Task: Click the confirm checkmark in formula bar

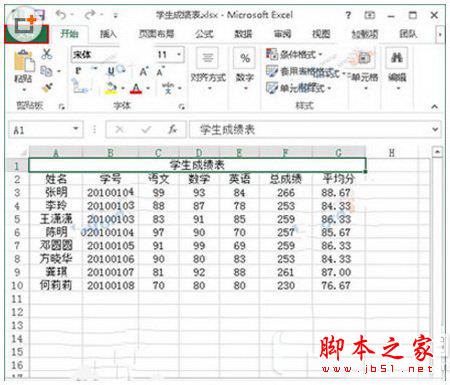Action: (146, 129)
